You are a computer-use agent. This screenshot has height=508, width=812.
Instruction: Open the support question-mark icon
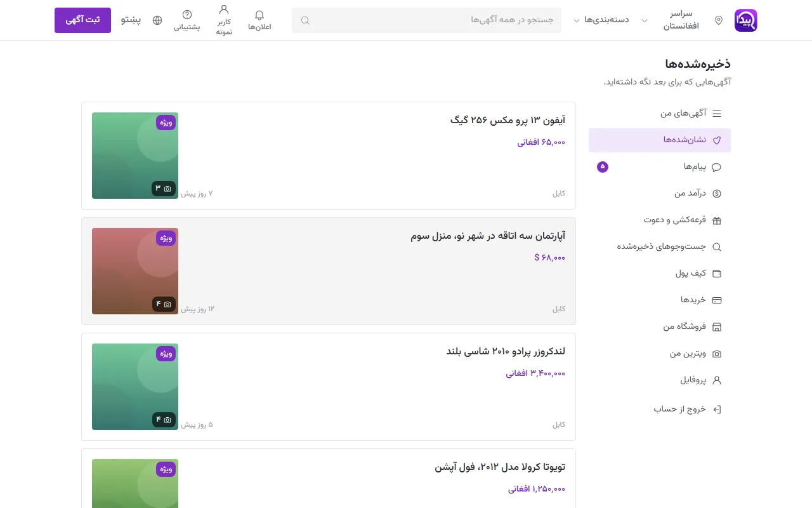click(187, 15)
